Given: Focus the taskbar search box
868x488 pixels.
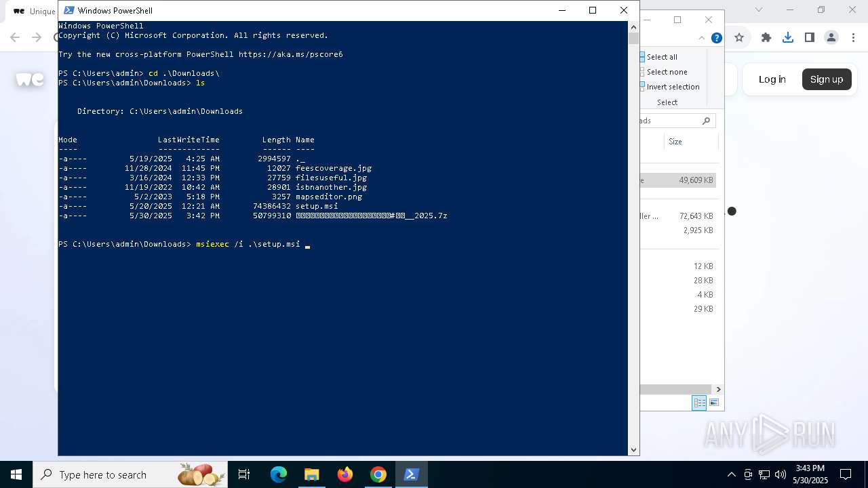Looking at the screenshot, I should tap(130, 474).
